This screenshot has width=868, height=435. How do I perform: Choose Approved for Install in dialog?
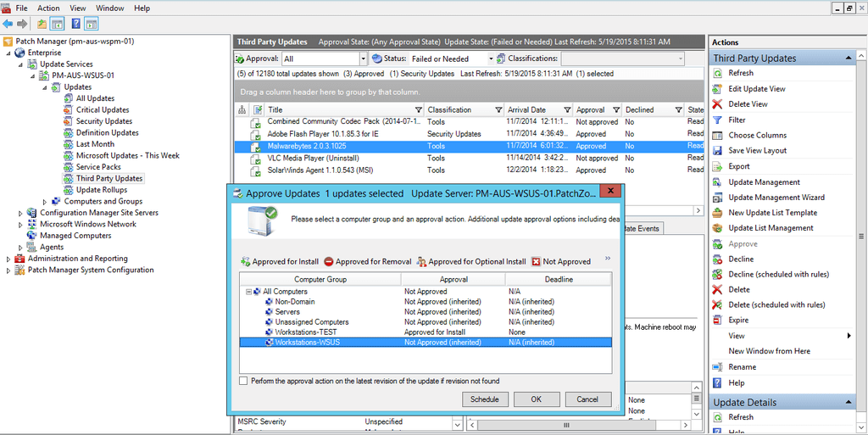(280, 262)
